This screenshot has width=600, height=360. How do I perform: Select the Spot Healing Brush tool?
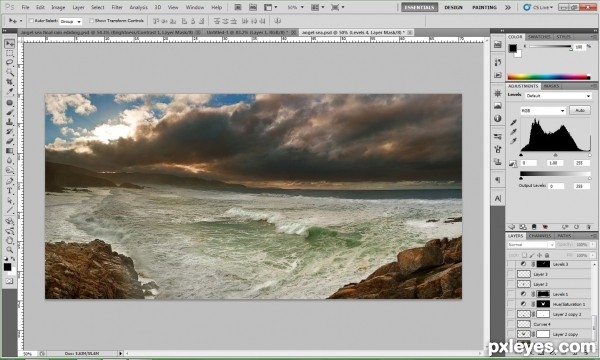coord(10,103)
